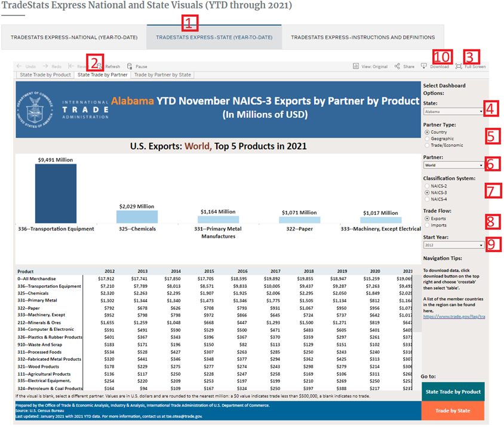
Task: Click the Machinery, Except Electrical bar
Action: 381,220
